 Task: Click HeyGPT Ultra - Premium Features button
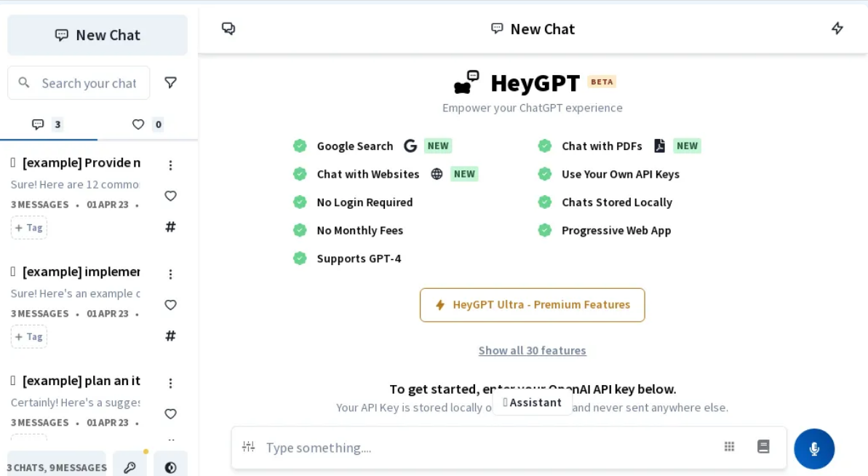click(532, 305)
